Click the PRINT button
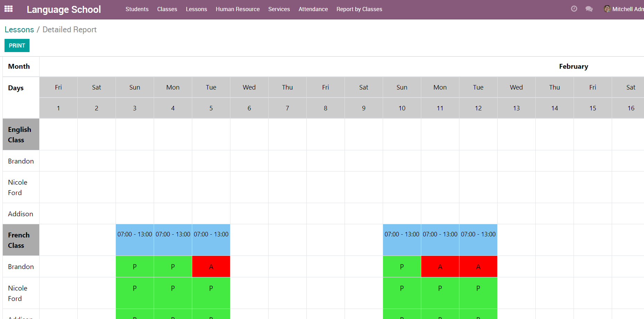The height and width of the screenshot is (319, 644). coord(17,45)
